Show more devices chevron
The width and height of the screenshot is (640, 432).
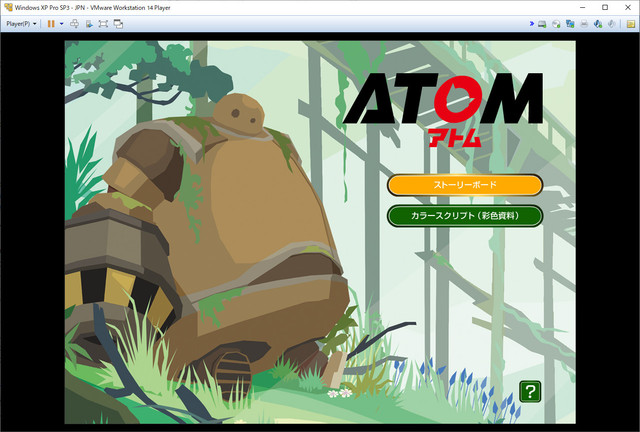tap(531, 24)
